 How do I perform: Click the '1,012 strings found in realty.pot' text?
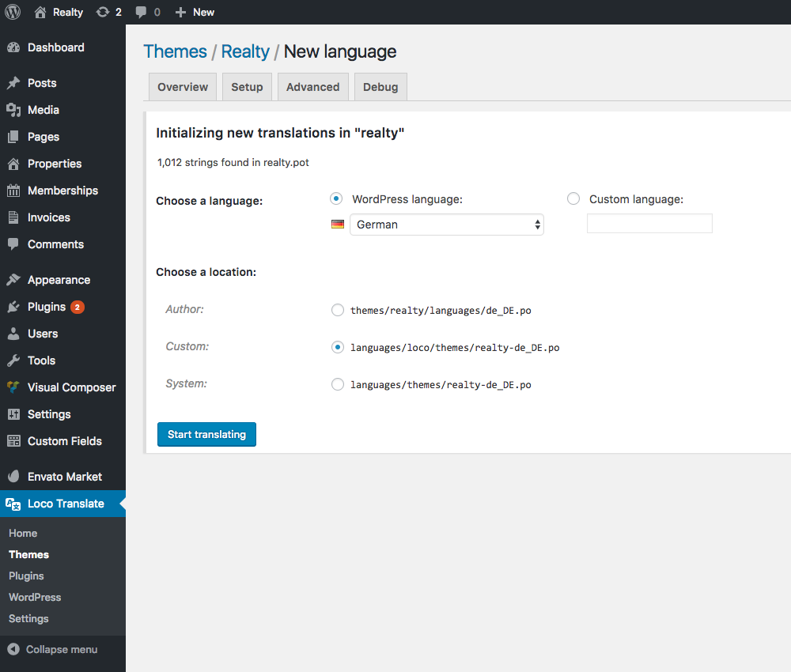pos(233,162)
